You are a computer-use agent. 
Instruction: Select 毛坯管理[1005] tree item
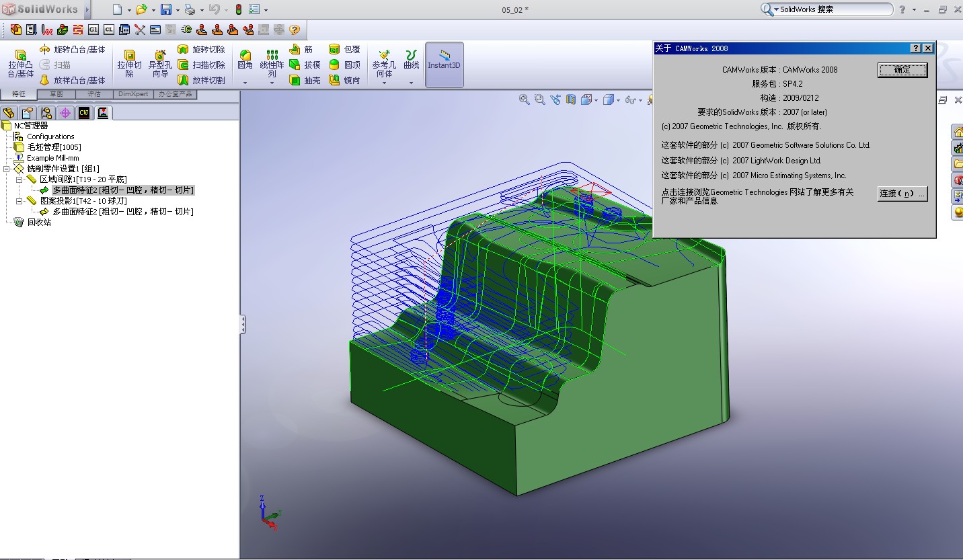[54, 147]
